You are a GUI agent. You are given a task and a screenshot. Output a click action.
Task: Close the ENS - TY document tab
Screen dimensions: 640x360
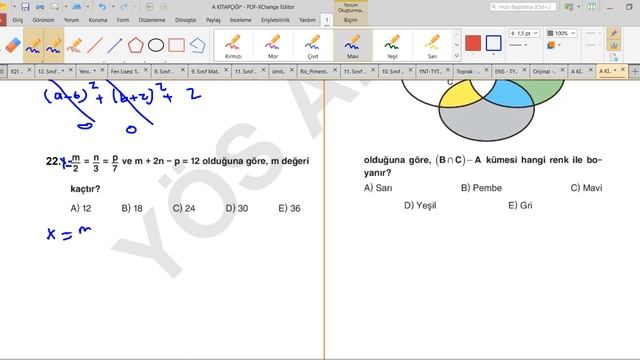point(524,70)
